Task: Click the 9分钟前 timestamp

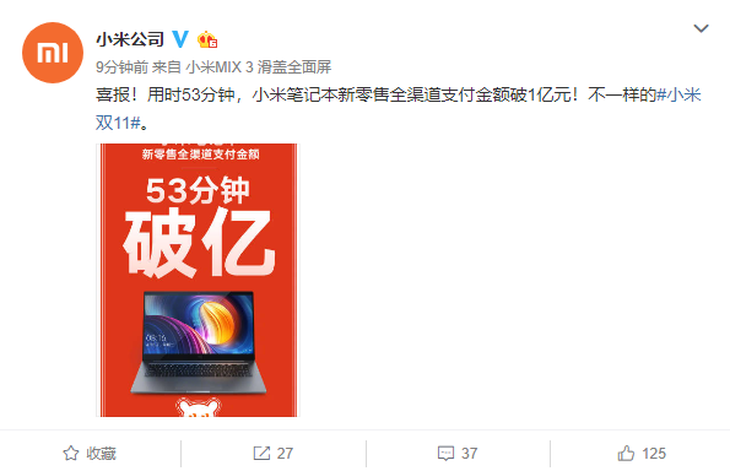Action: tap(122, 67)
